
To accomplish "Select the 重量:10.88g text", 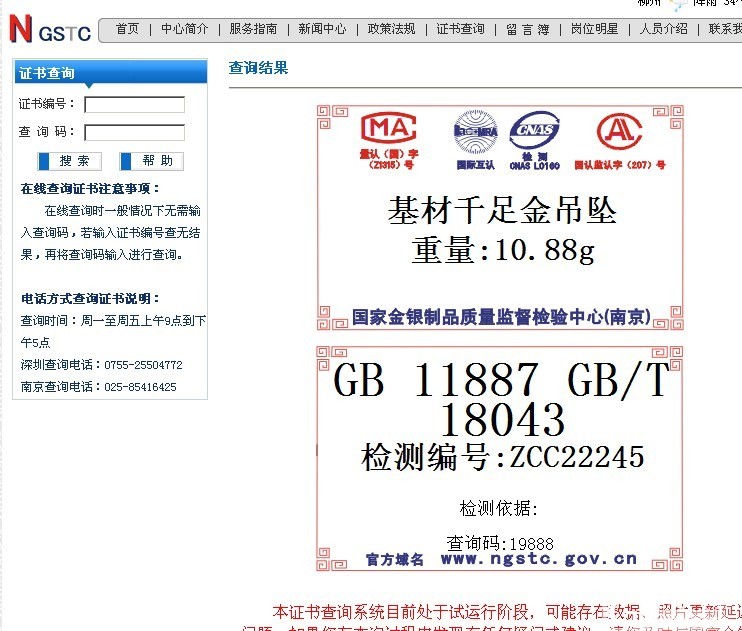I will click(503, 249).
